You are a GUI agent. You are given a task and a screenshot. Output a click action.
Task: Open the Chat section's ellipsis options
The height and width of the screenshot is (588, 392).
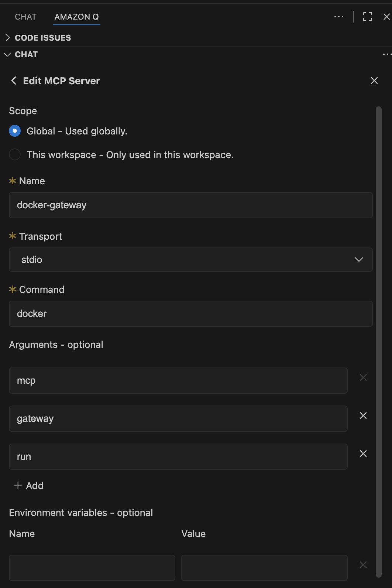tap(386, 54)
